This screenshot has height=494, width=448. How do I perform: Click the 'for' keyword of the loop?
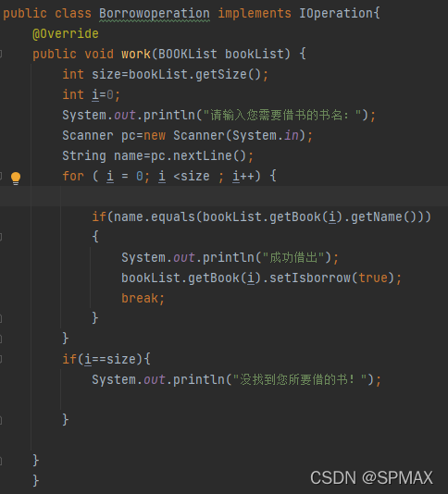(73, 176)
